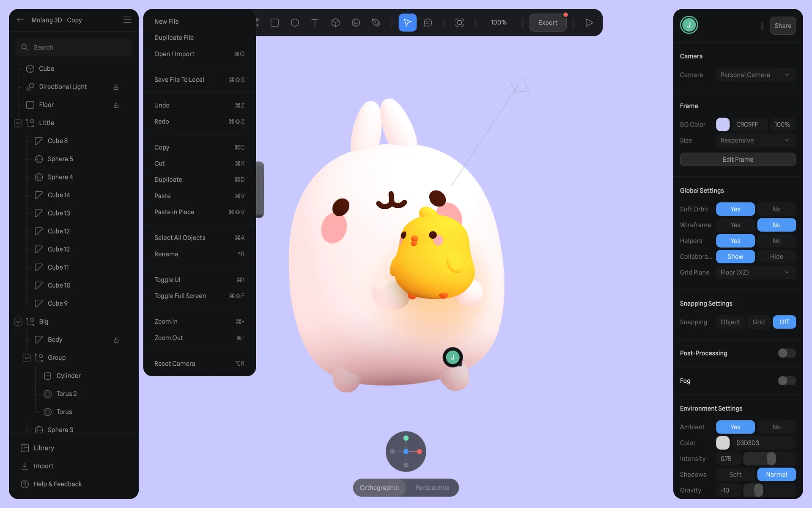Collapse the Little group in tree
This screenshot has height=508, width=812.
click(18, 123)
